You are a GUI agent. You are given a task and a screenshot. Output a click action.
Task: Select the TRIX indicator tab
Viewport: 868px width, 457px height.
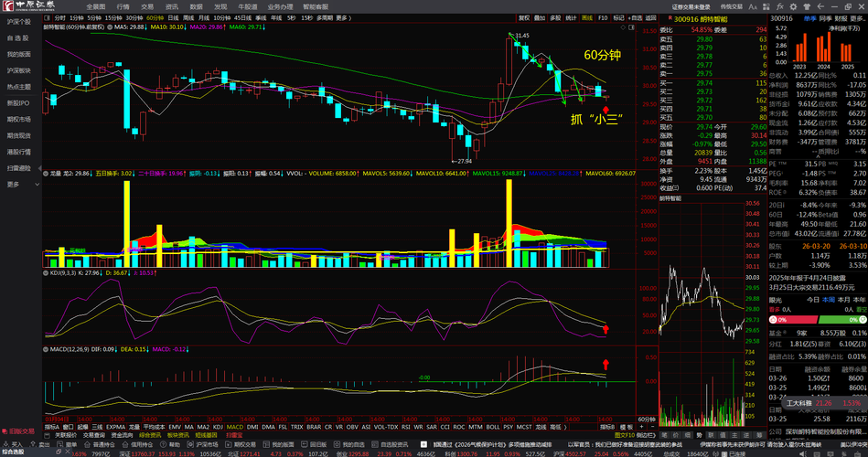[x=296, y=427]
